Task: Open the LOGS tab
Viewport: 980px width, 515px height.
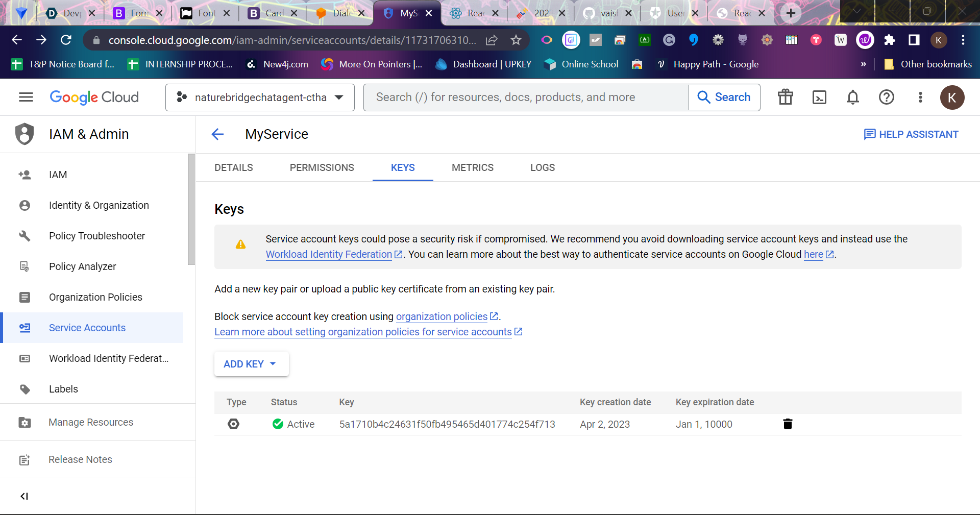Action: (x=543, y=167)
